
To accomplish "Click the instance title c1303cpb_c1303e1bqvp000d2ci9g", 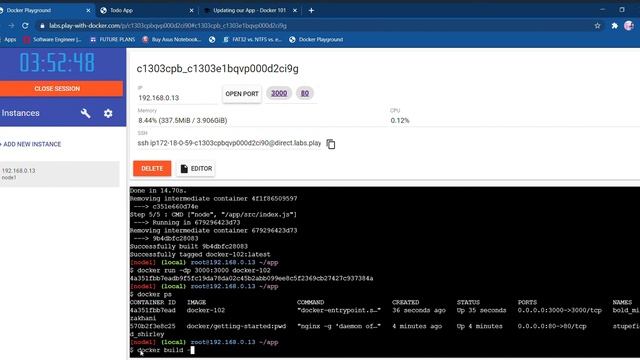I will (218, 69).
